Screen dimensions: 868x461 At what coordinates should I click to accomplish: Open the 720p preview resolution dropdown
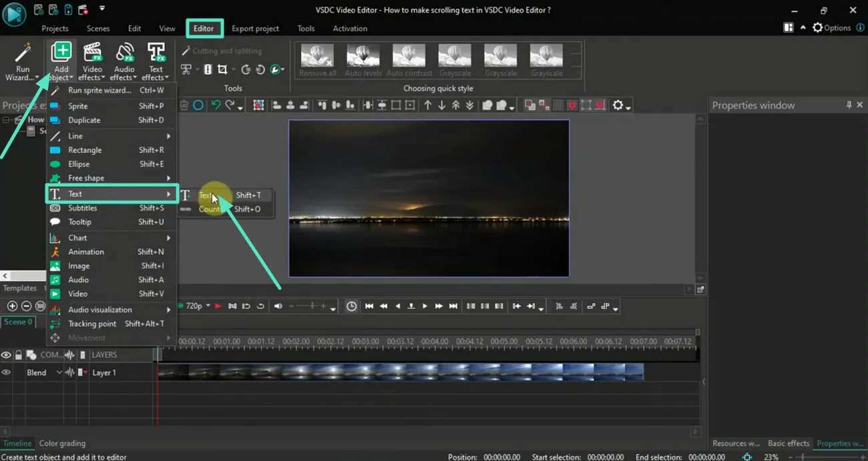[198, 306]
